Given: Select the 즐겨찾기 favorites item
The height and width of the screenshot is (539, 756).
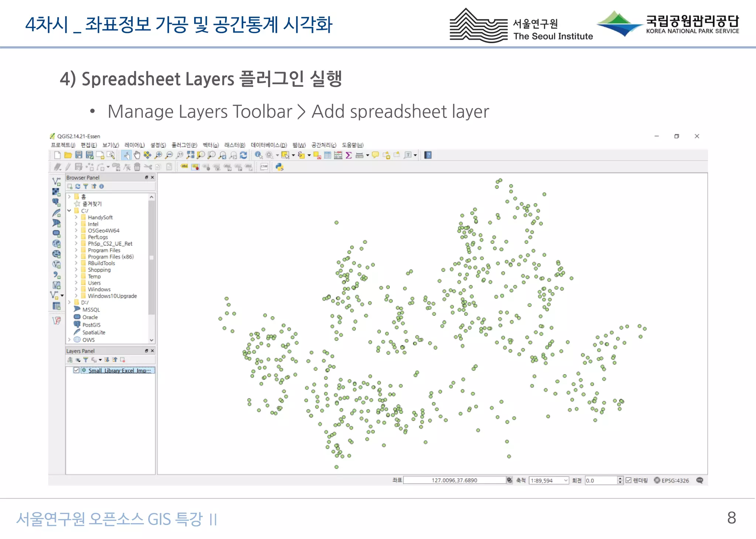Looking at the screenshot, I should click(92, 204).
